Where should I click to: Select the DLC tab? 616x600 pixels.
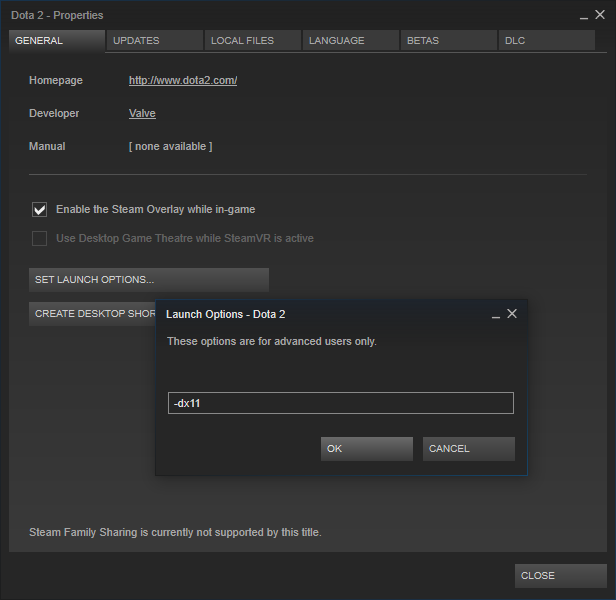(546, 40)
